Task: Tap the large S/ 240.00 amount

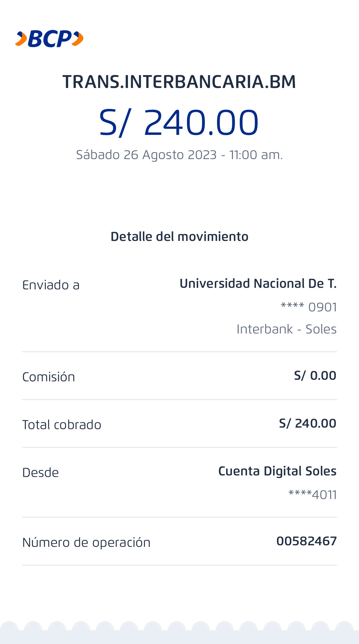Action: [x=179, y=123]
